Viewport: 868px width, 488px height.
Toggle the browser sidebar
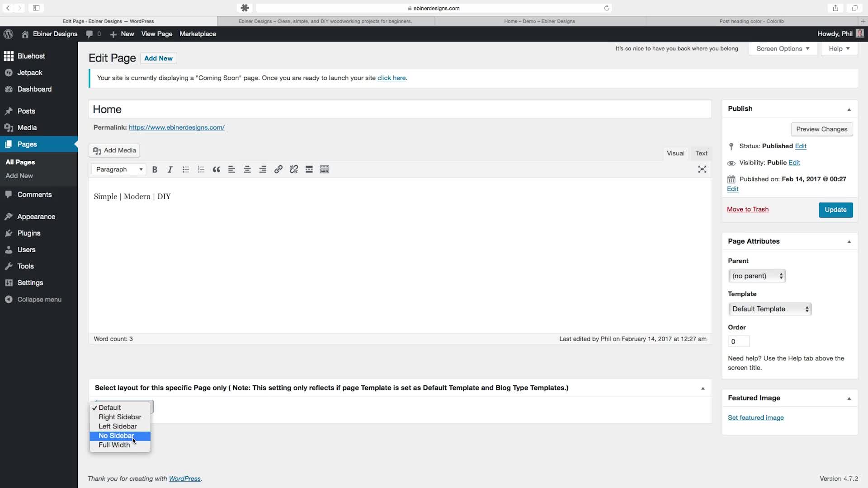pyautogui.click(x=36, y=8)
